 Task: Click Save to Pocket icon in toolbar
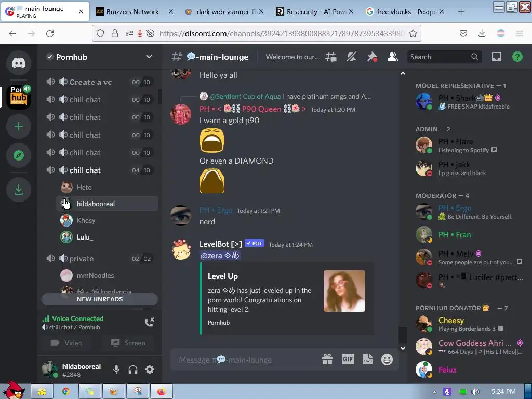(x=463, y=33)
